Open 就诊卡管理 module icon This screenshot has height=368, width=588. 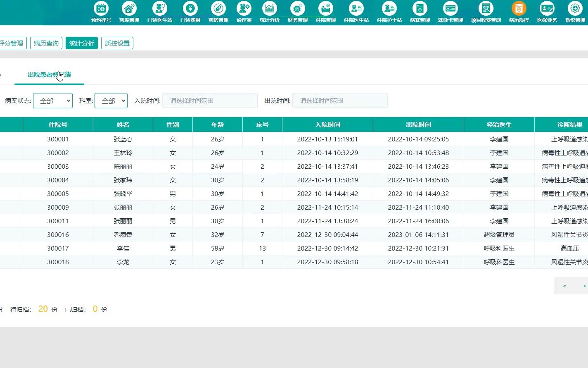tap(450, 8)
